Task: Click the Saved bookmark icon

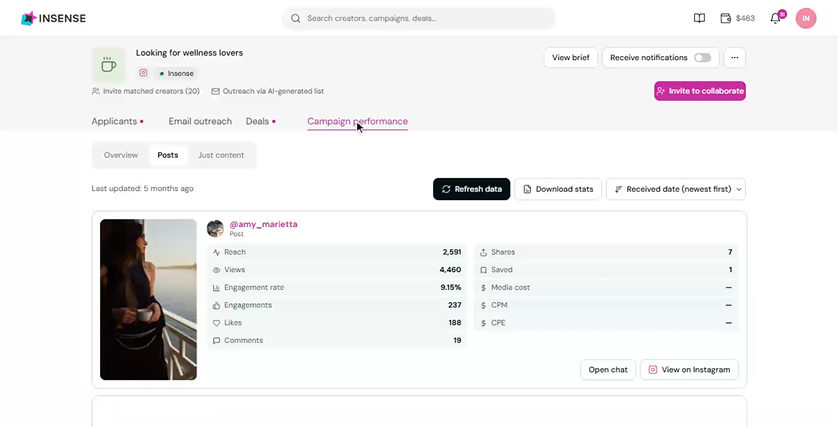Action: [483, 270]
